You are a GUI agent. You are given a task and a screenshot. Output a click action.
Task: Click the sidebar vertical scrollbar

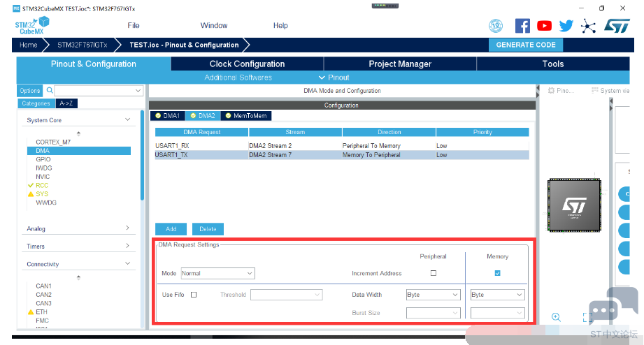[142, 156]
